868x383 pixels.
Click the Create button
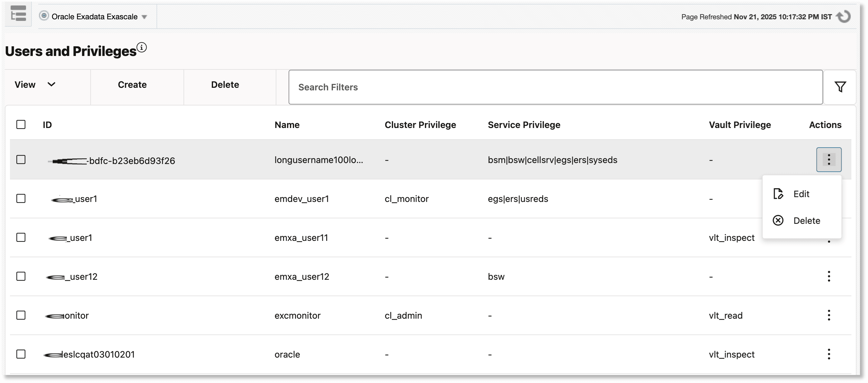tap(132, 84)
